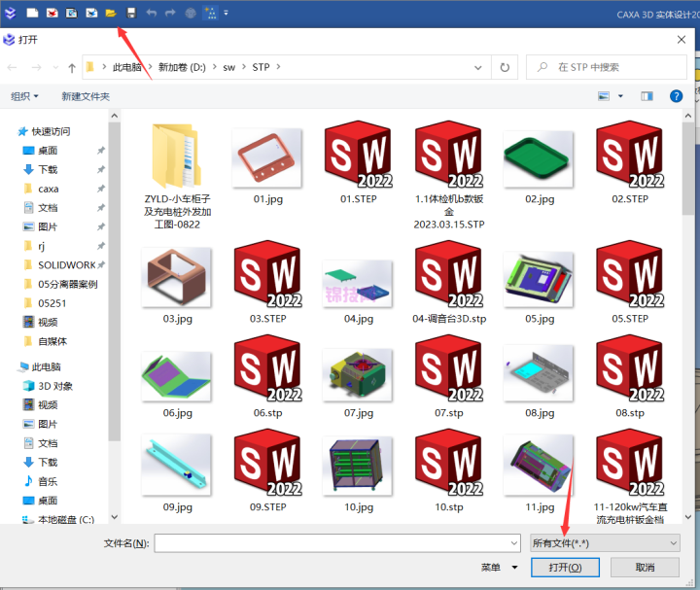Image resolution: width=700 pixels, height=590 pixels.
Task: Select 3D 对象 in navigation pane
Action: (54, 386)
